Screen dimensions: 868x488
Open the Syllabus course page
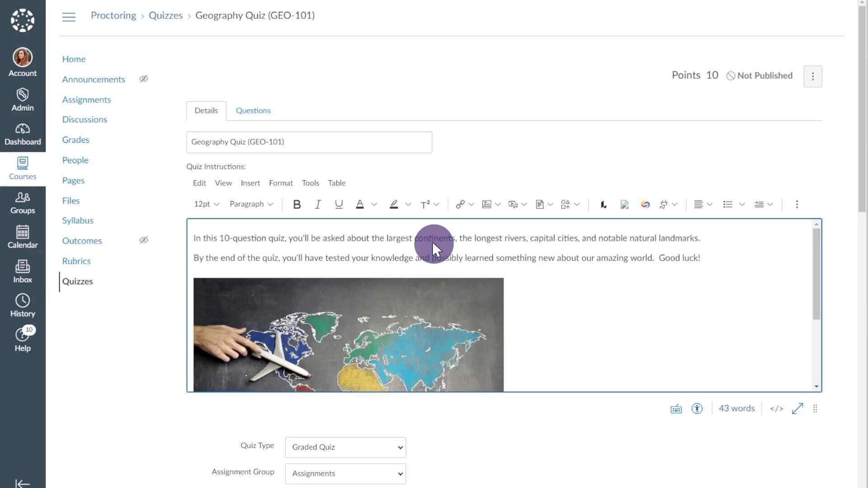[77, 220]
